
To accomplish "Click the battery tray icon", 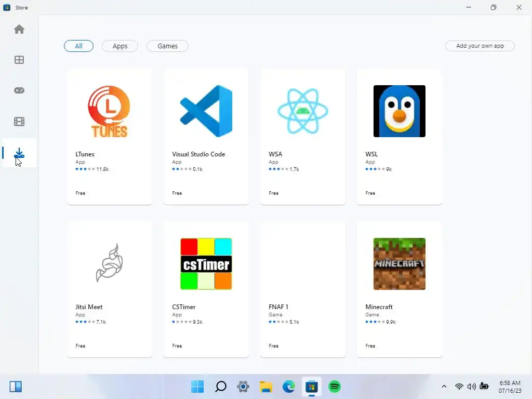I will [x=484, y=386].
